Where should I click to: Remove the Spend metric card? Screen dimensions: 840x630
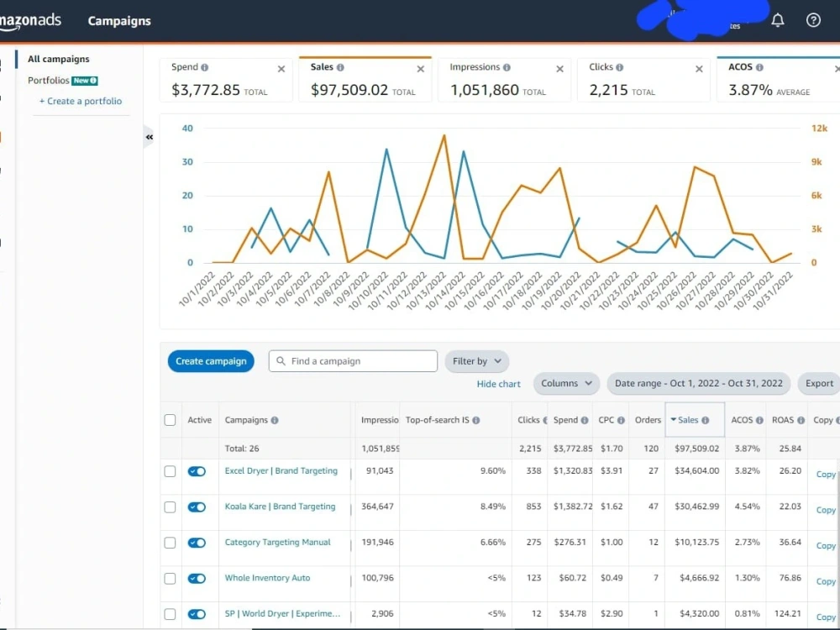tap(281, 69)
